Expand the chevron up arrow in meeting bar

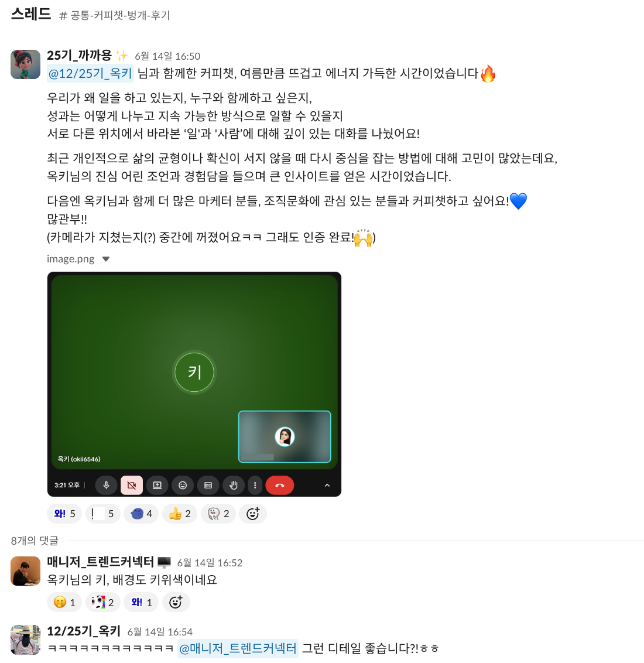[327, 486]
